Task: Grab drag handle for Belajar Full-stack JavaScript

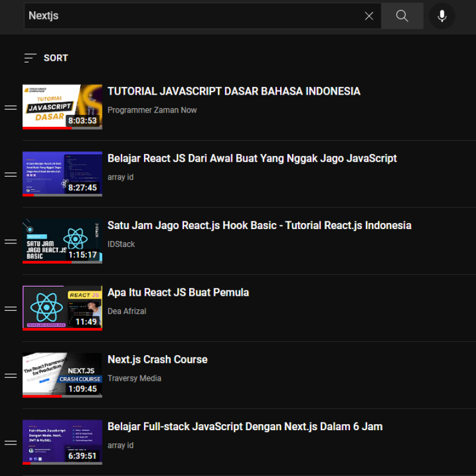Action: point(11,443)
